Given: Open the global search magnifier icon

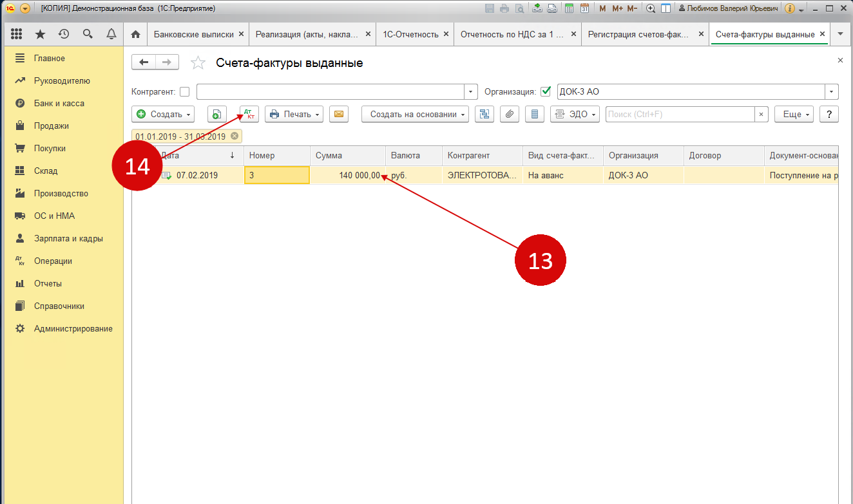Looking at the screenshot, I should [88, 34].
